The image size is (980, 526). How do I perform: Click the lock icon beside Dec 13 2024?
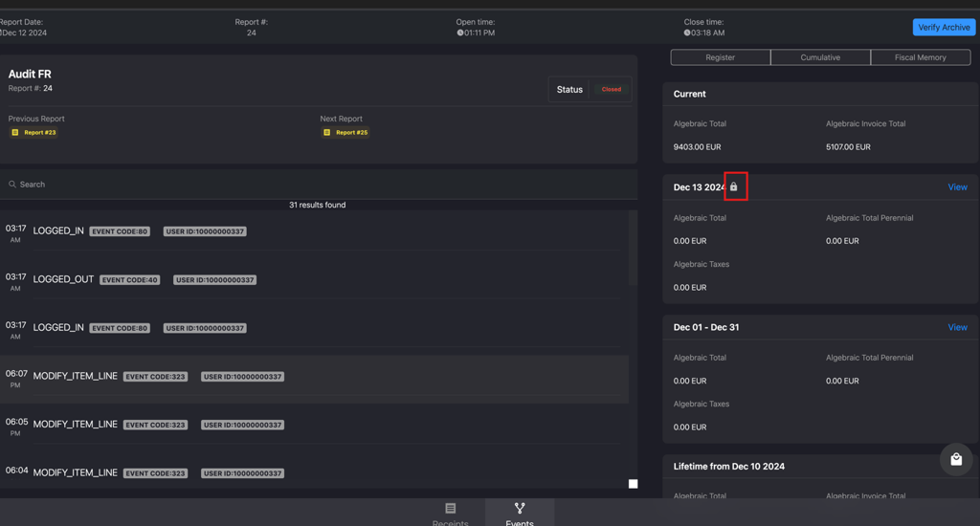coord(734,186)
